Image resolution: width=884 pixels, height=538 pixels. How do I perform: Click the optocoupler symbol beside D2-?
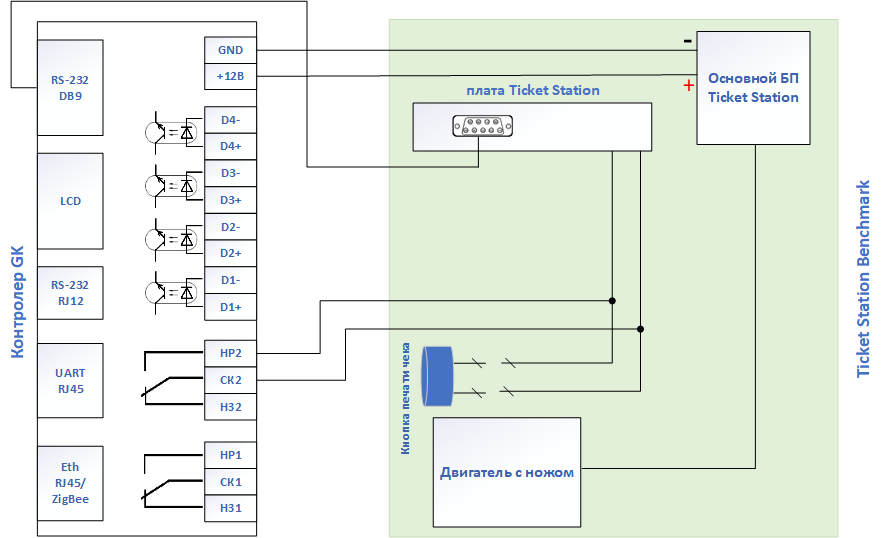173,240
